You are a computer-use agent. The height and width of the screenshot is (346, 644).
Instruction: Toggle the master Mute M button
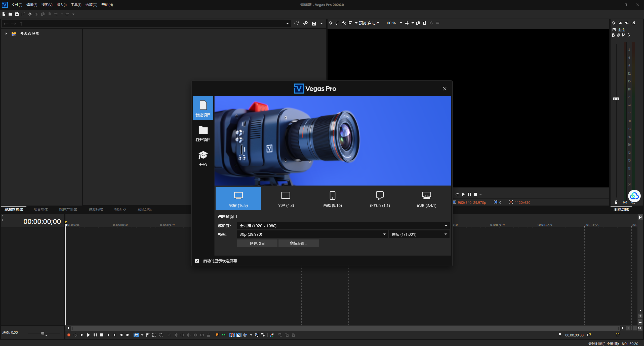pyautogui.click(x=624, y=35)
